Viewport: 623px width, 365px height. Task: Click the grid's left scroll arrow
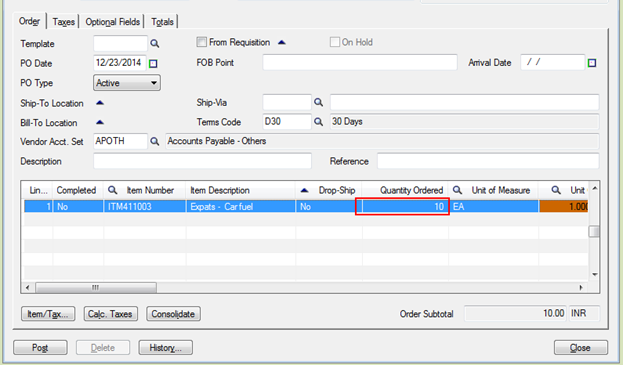coord(27,288)
